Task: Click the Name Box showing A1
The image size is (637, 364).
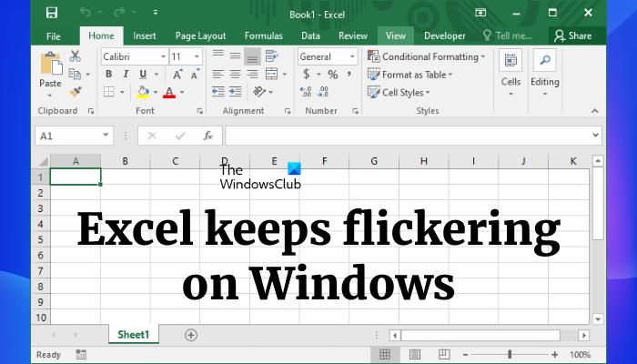Action: pyautogui.click(x=74, y=136)
